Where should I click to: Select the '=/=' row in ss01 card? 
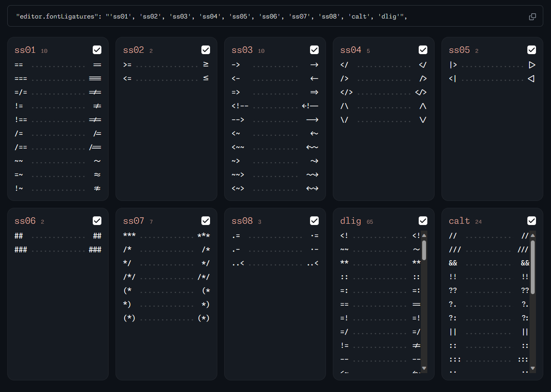coord(58,92)
